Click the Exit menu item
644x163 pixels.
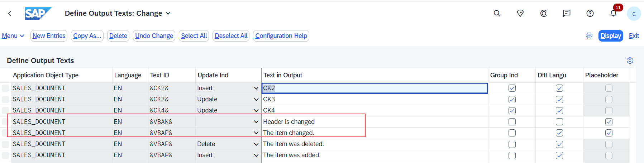(x=634, y=36)
